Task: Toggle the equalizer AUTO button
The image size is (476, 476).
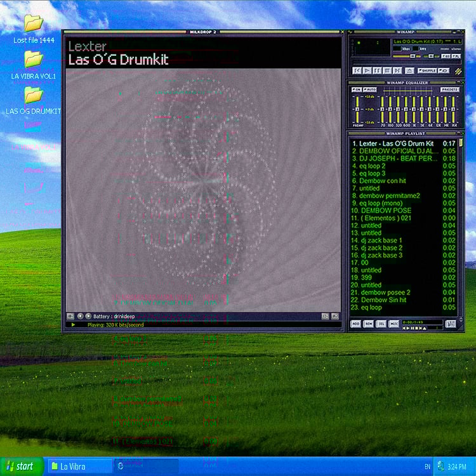Action: click(x=370, y=89)
